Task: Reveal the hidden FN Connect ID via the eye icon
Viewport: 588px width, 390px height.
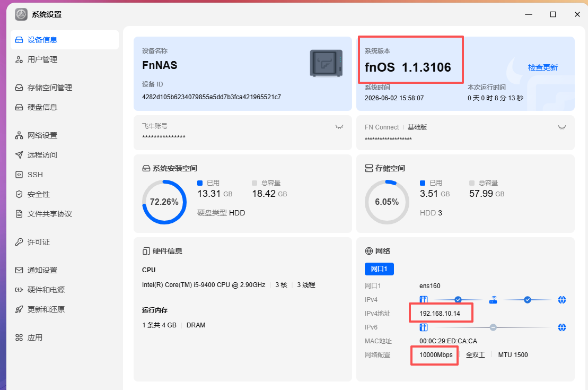Action: click(x=561, y=127)
